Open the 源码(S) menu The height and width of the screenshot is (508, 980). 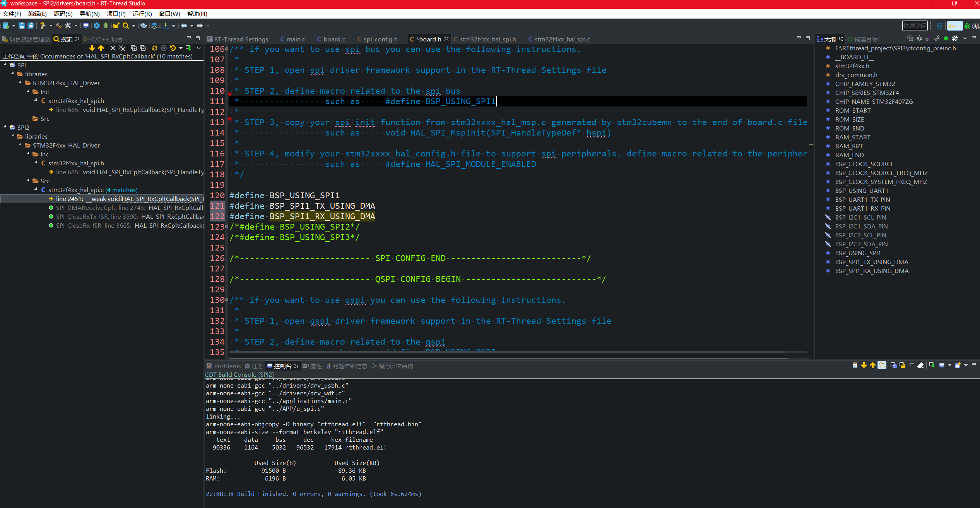[63, 14]
